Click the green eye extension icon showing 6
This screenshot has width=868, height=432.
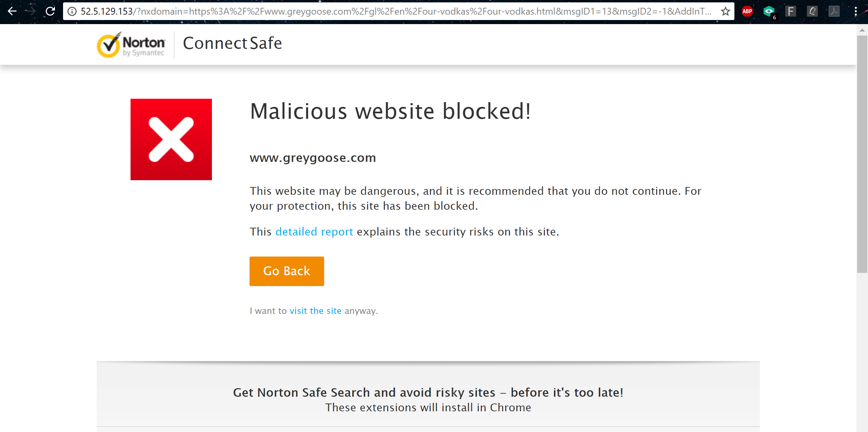click(769, 11)
